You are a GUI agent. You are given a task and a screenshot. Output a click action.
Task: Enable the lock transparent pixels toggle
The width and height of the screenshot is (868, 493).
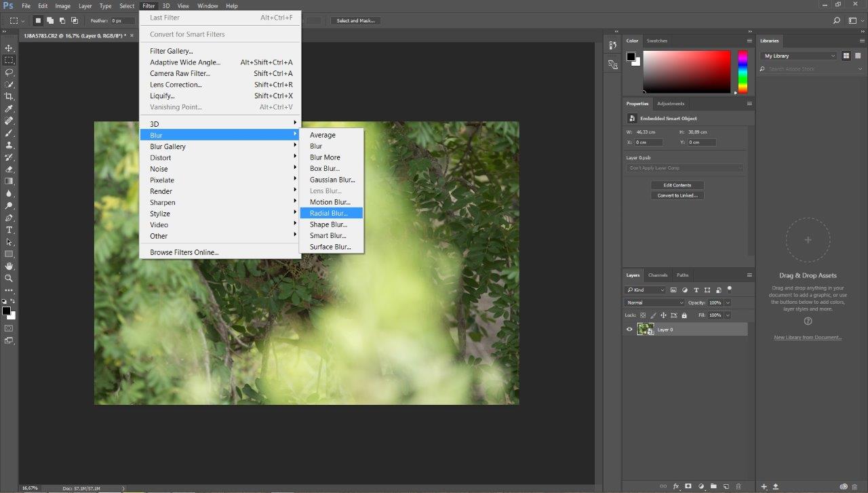(643, 315)
